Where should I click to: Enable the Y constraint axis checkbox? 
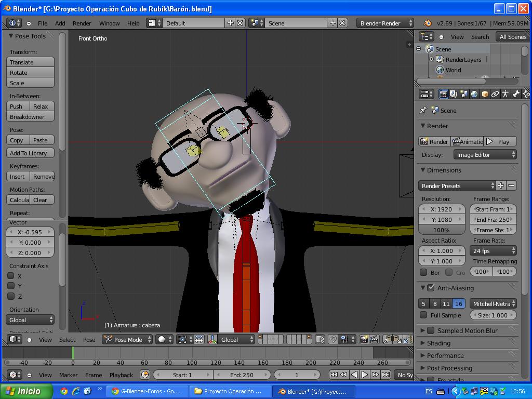[x=11, y=286]
